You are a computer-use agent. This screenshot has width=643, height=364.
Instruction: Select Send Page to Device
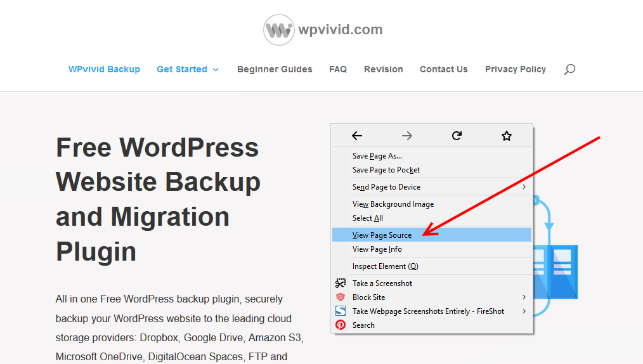click(432, 187)
